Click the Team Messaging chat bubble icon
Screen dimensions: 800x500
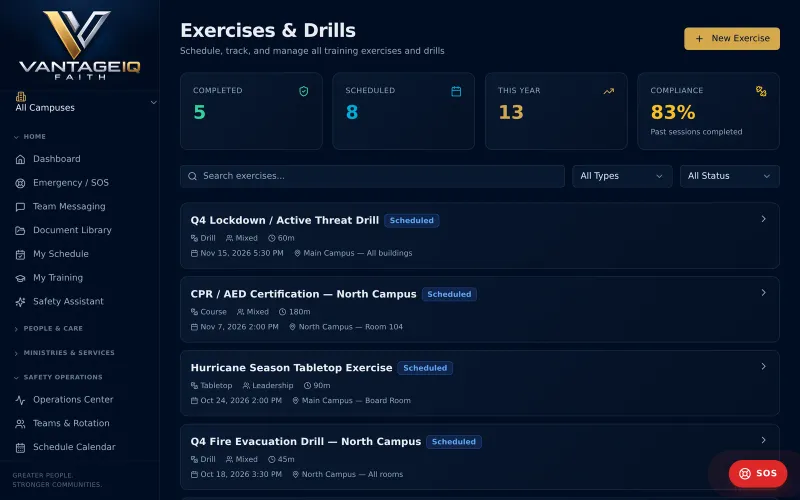point(20,207)
